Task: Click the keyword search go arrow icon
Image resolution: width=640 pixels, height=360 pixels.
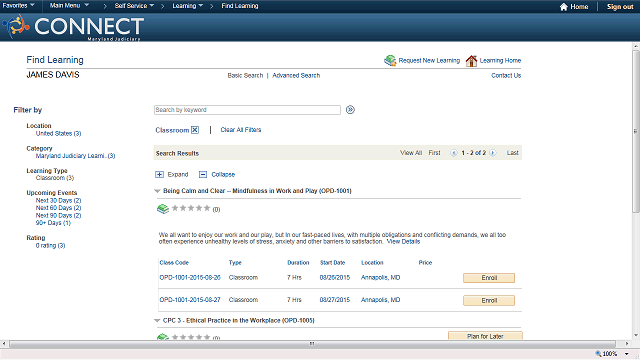Action: tap(350, 110)
